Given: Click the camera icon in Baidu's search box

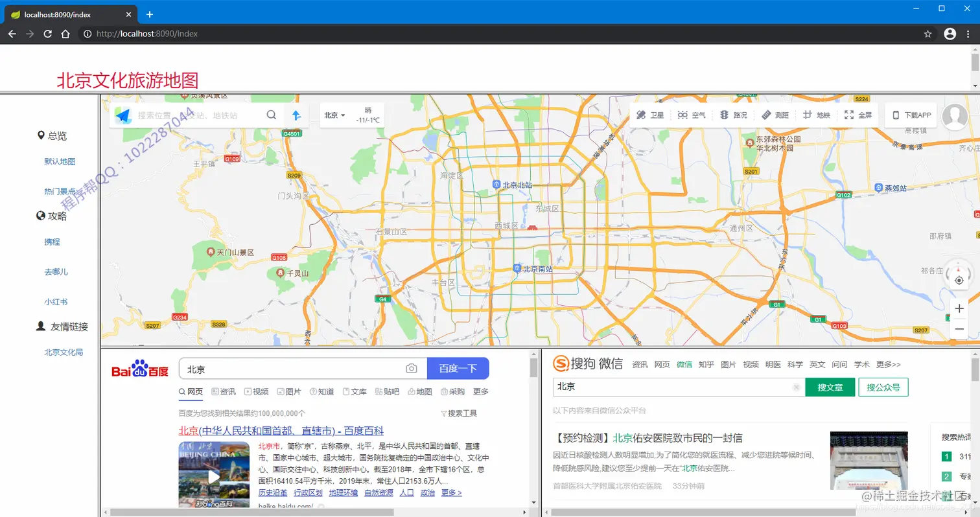Looking at the screenshot, I should click(x=412, y=368).
